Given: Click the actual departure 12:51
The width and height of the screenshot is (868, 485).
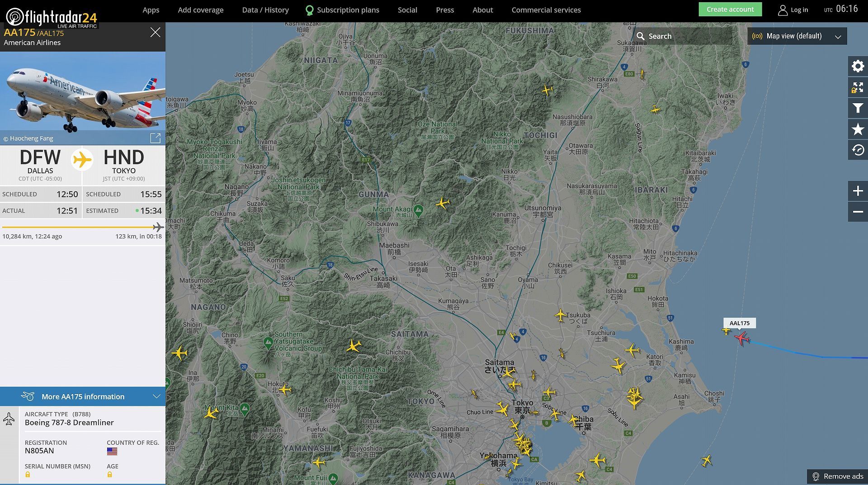Looking at the screenshot, I should click(67, 211).
